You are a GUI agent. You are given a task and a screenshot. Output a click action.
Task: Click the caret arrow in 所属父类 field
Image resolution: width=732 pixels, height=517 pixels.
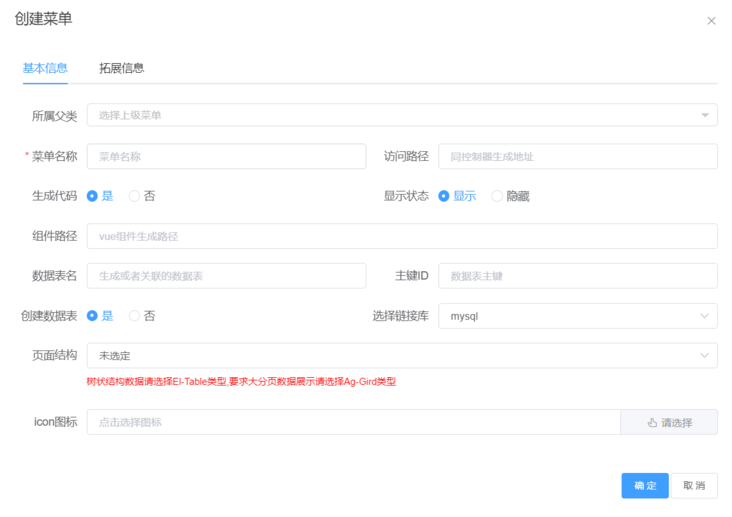[x=704, y=115]
